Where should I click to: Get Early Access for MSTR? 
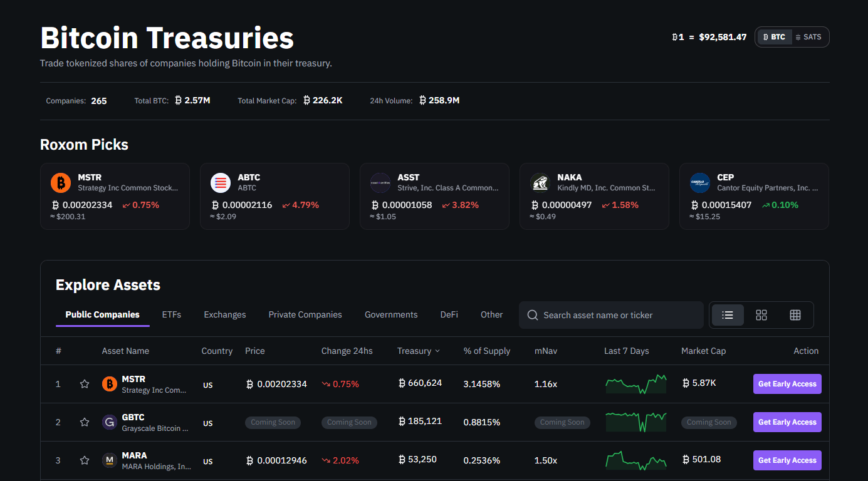pos(787,384)
